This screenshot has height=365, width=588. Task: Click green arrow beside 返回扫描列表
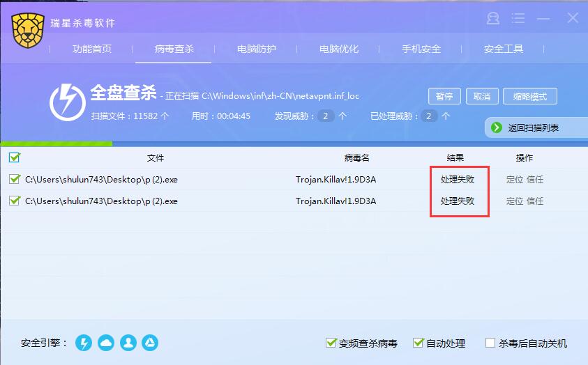click(497, 127)
